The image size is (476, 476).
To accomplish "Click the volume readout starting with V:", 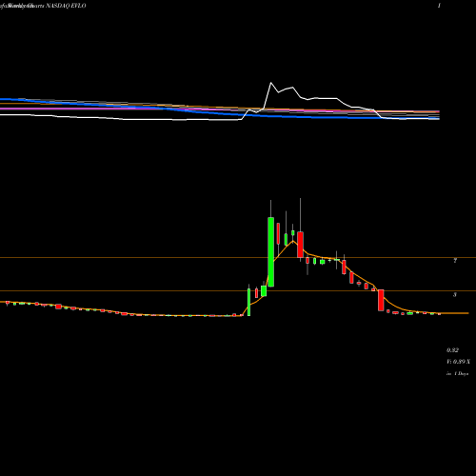I will (458, 362).
